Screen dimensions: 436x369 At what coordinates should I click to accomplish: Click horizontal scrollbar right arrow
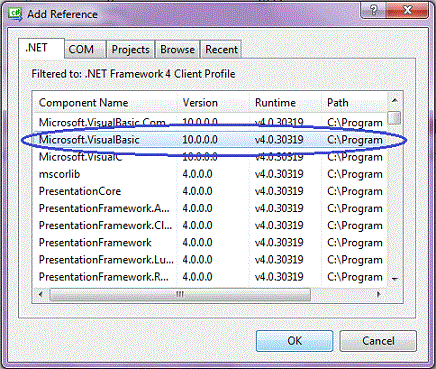coord(378,294)
